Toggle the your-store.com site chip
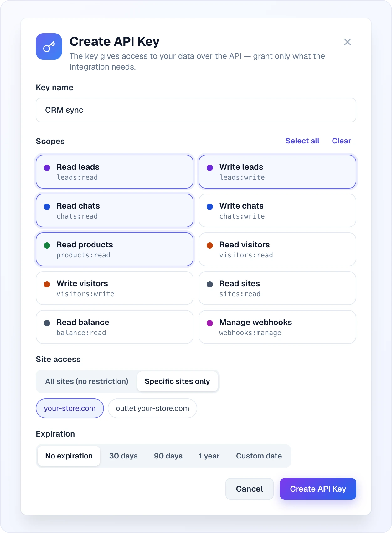Image resolution: width=392 pixels, height=533 pixels. [70, 408]
